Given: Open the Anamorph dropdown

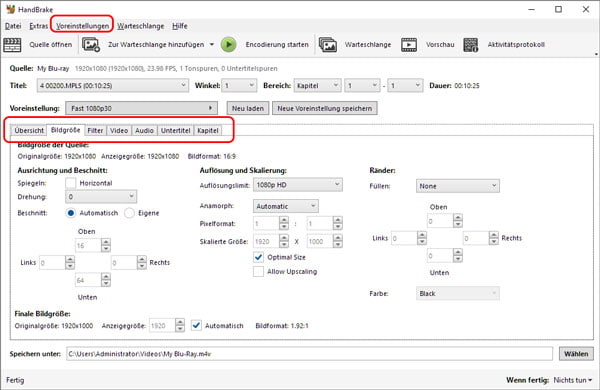Looking at the screenshot, I should pos(285,206).
